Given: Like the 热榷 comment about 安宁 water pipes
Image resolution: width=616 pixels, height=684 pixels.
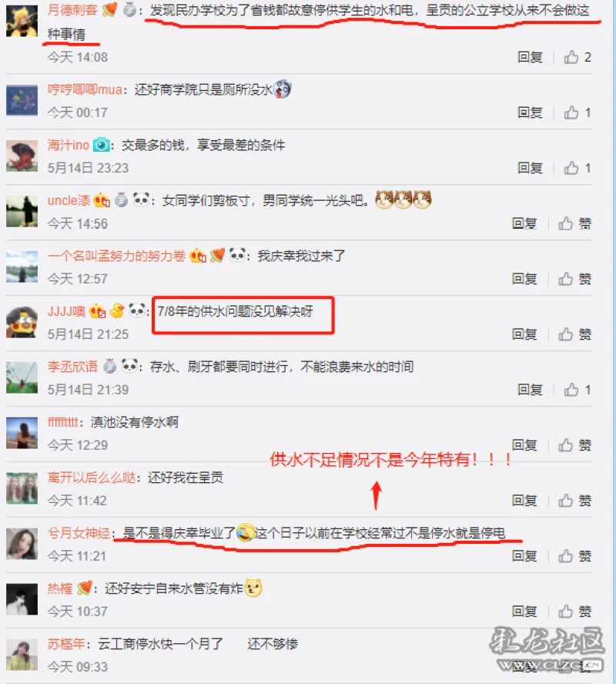Looking at the screenshot, I should 574,611.
